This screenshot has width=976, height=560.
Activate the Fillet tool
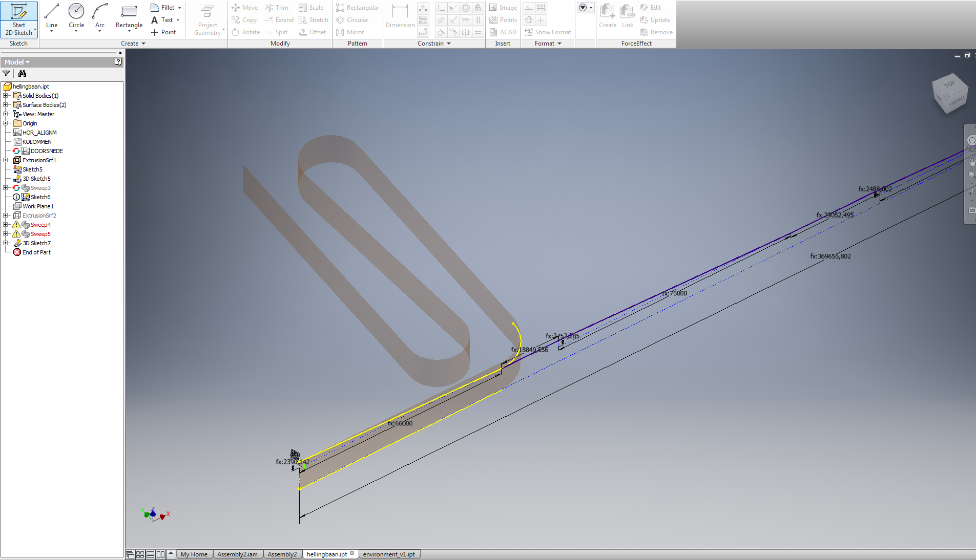pos(161,7)
